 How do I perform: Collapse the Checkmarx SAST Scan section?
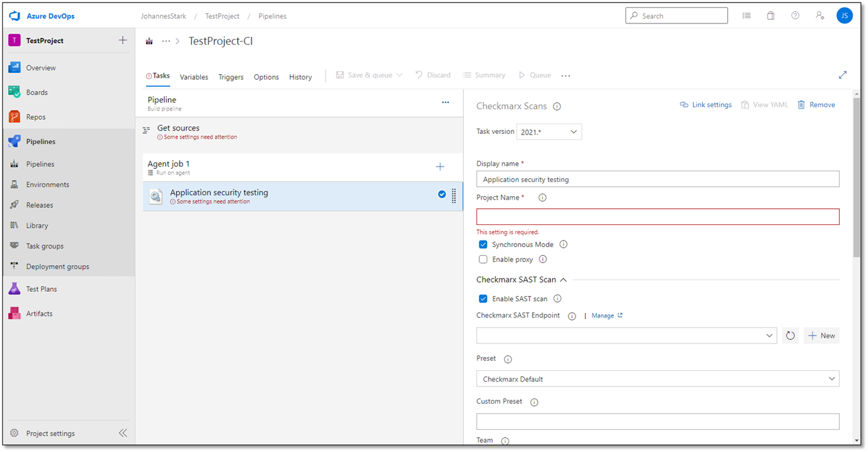[x=563, y=280]
